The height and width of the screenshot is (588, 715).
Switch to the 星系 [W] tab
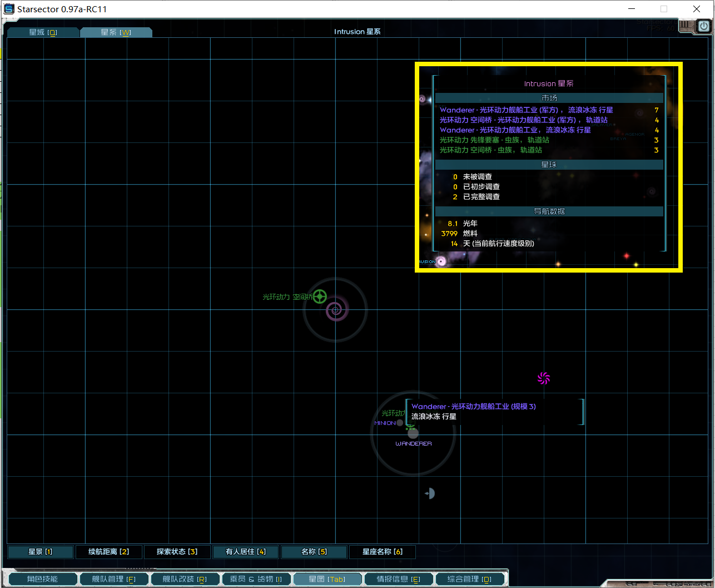coord(116,32)
